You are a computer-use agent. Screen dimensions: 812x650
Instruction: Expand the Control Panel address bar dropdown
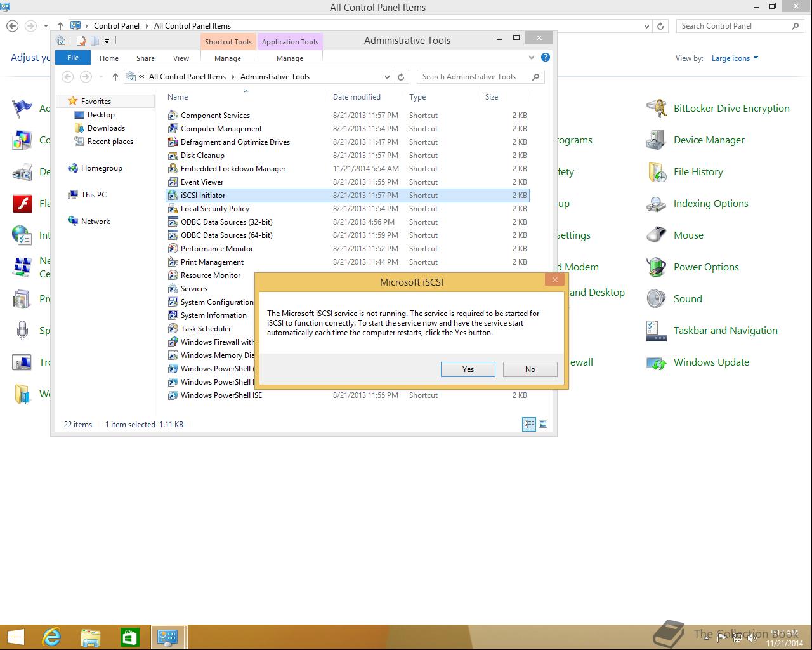pyautogui.click(x=646, y=26)
